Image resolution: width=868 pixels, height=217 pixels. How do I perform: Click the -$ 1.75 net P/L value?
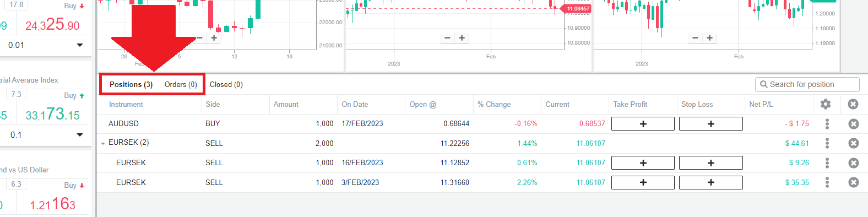tap(797, 123)
